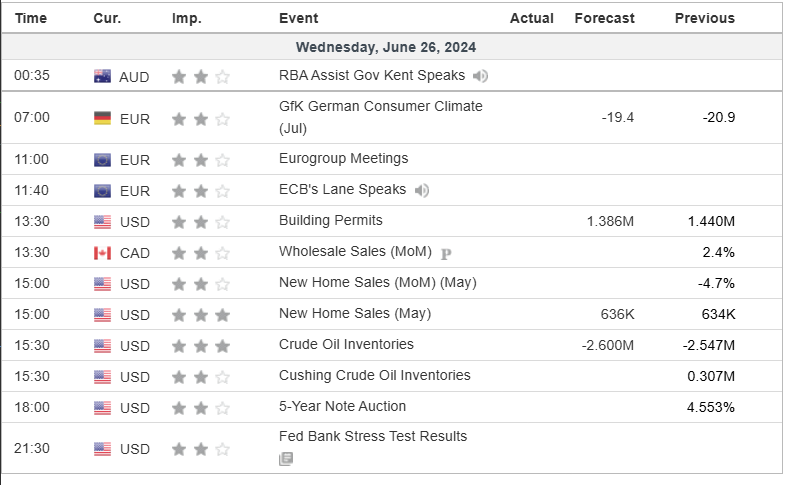Click importance stars for Building Permits row
Image resolution: width=787 pixels, height=485 pixels.
(x=200, y=222)
